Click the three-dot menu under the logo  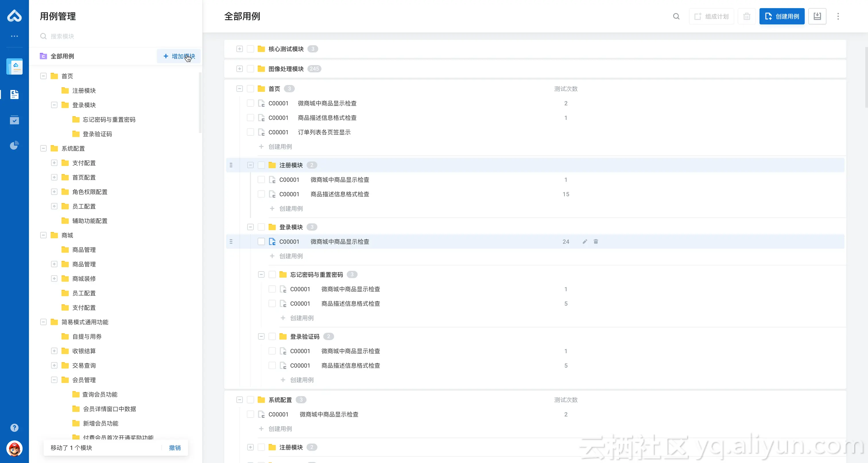14,36
